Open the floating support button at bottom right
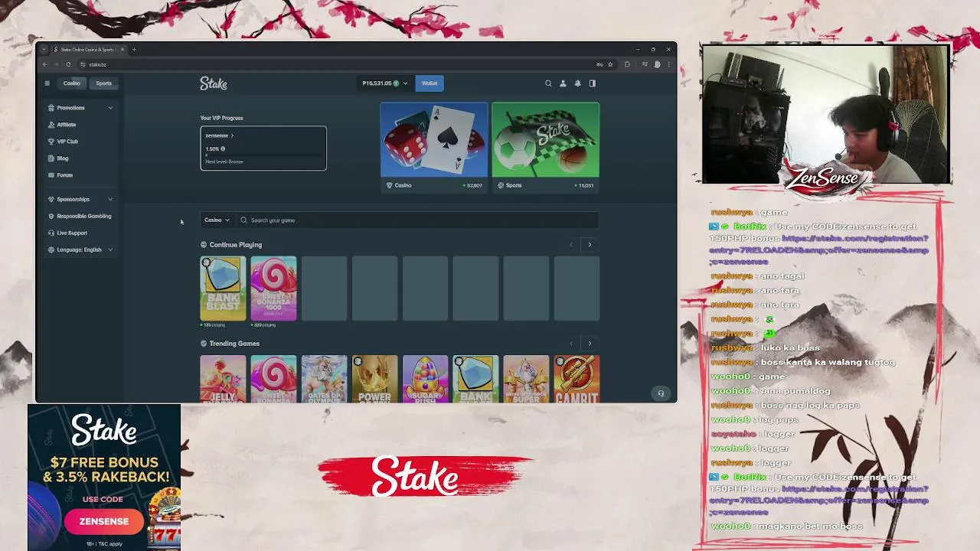This screenshot has height=551, width=980. [661, 393]
